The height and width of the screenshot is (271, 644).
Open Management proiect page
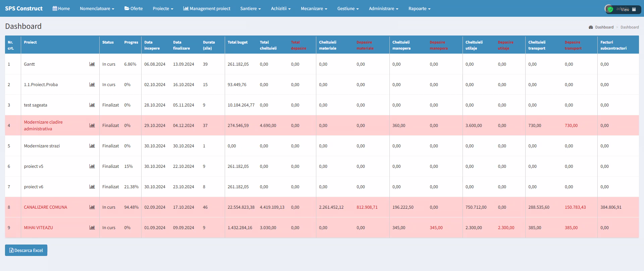point(207,8)
